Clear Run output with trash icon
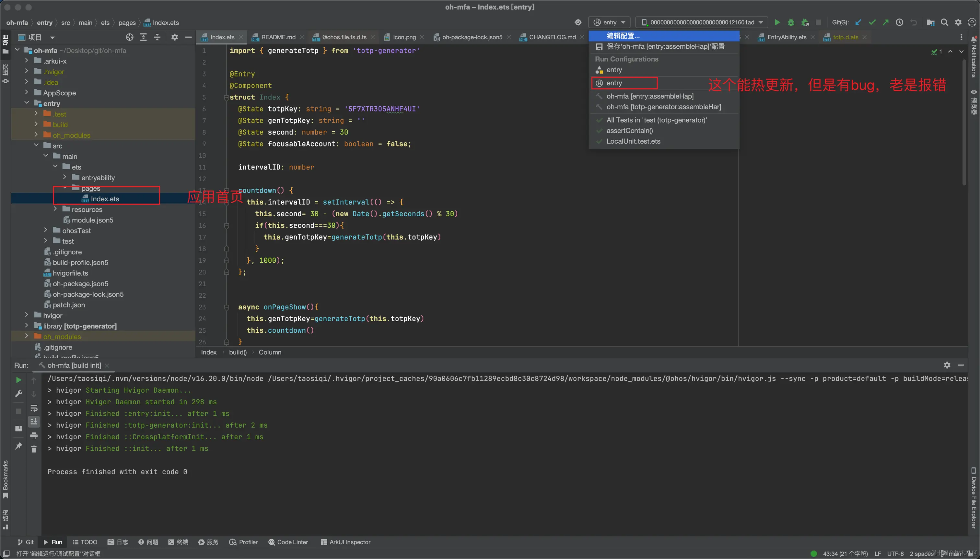Screen dimensions: 980x559 point(34,449)
